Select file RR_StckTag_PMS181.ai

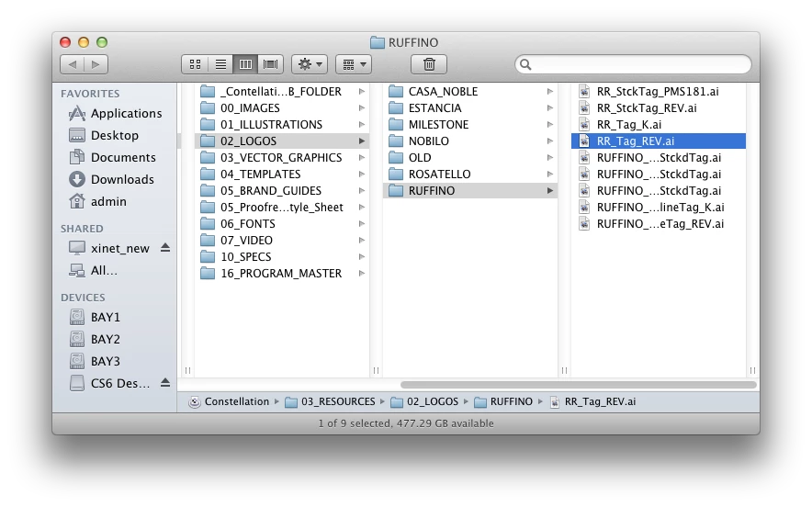659,92
